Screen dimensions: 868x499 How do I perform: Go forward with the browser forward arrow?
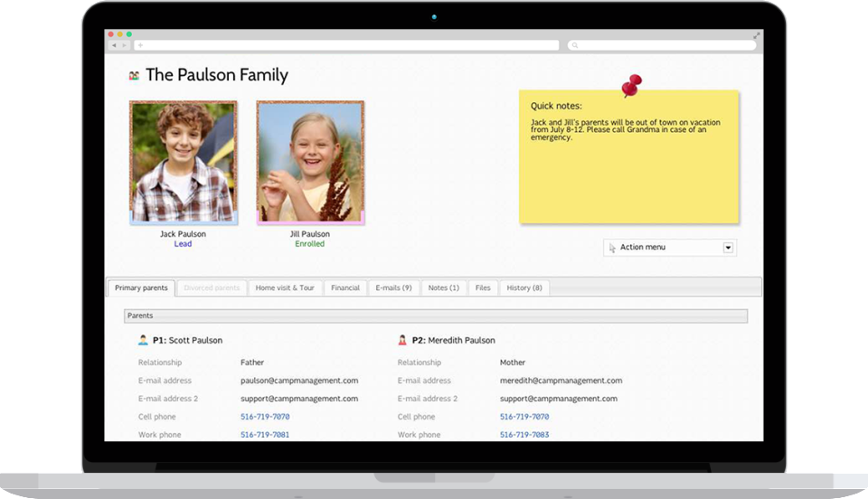pyautogui.click(x=125, y=45)
